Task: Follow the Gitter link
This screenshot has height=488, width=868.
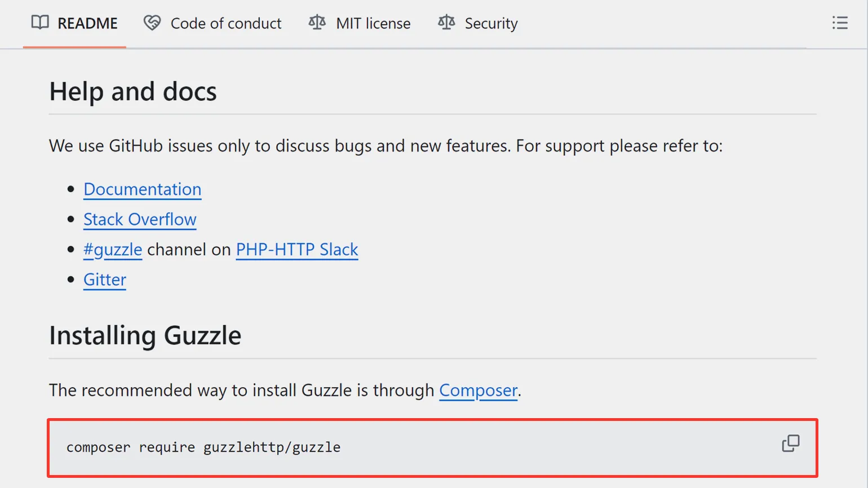Action: coord(105,280)
